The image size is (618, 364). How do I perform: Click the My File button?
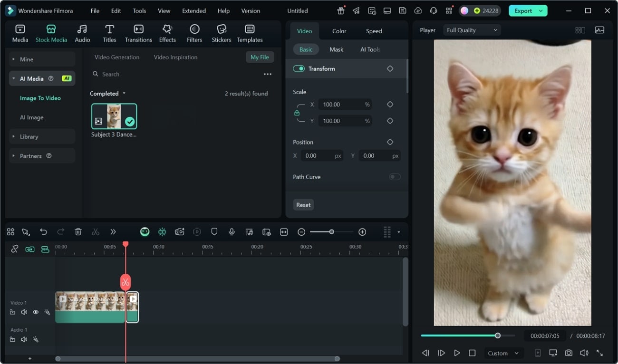coord(260,57)
